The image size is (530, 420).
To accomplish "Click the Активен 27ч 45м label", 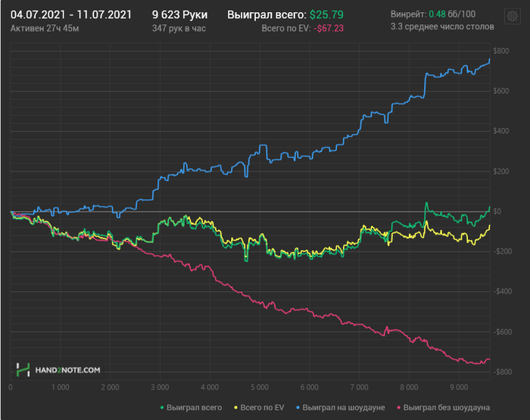I will pos(45,29).
